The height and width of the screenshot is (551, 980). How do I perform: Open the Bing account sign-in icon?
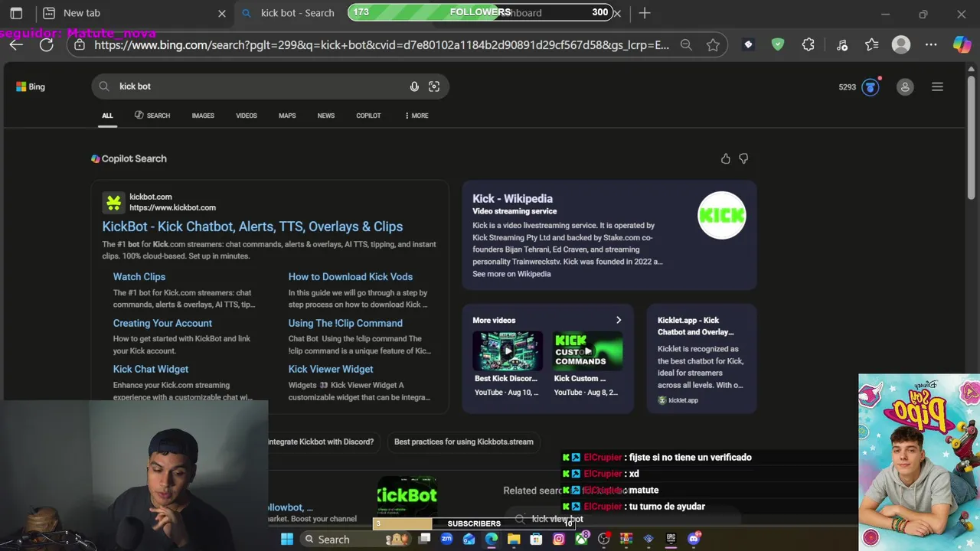pos(905,86)
